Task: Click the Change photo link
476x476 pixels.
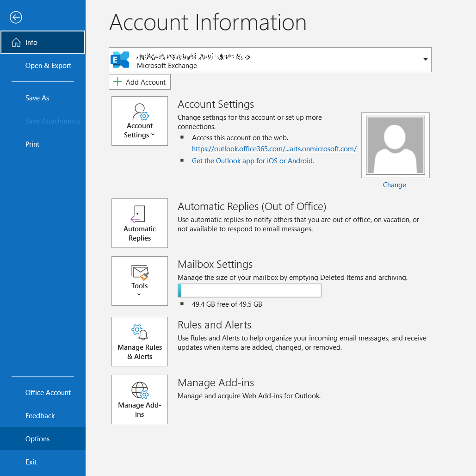Action: [x=394, y=185]
